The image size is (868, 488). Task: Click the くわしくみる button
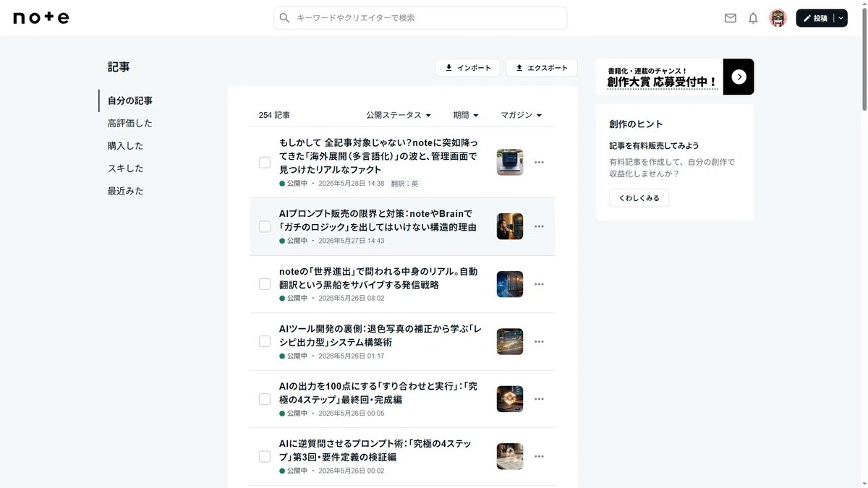[x=639, y=198]
